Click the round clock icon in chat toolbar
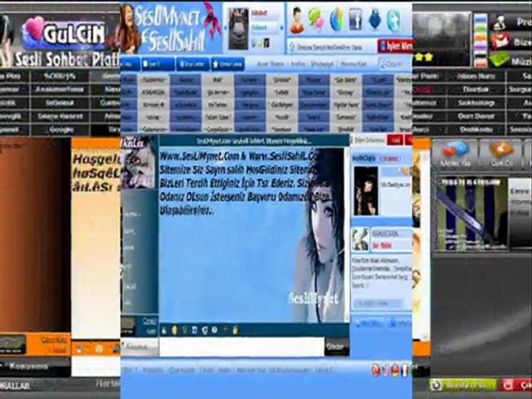Screen dimensions: 532x399 point(214,330)
